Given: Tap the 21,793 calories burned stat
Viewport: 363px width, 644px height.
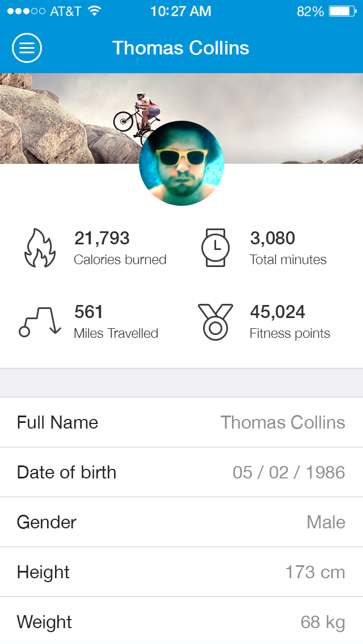Looking at the screenshot, I should click(120, 248).
